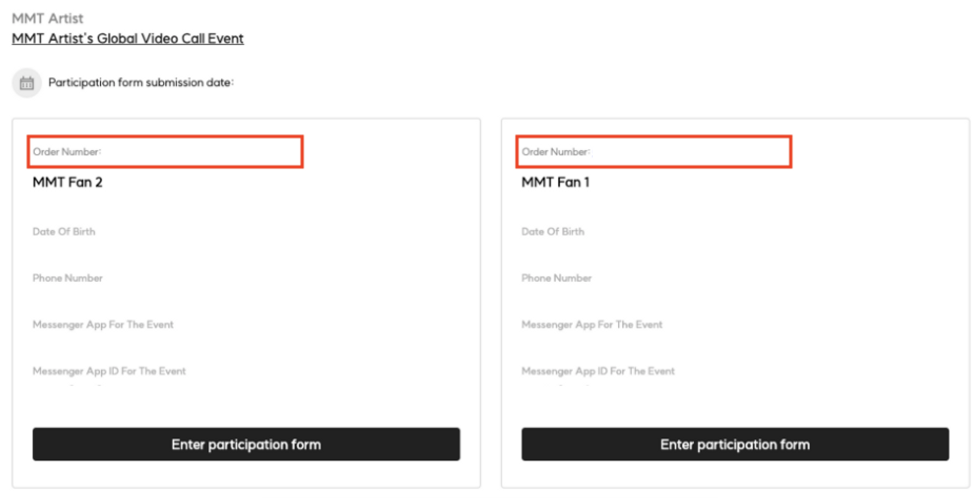
Task: Click Messenger App ID field in Fan 2 card
Action: coord(109,371)
